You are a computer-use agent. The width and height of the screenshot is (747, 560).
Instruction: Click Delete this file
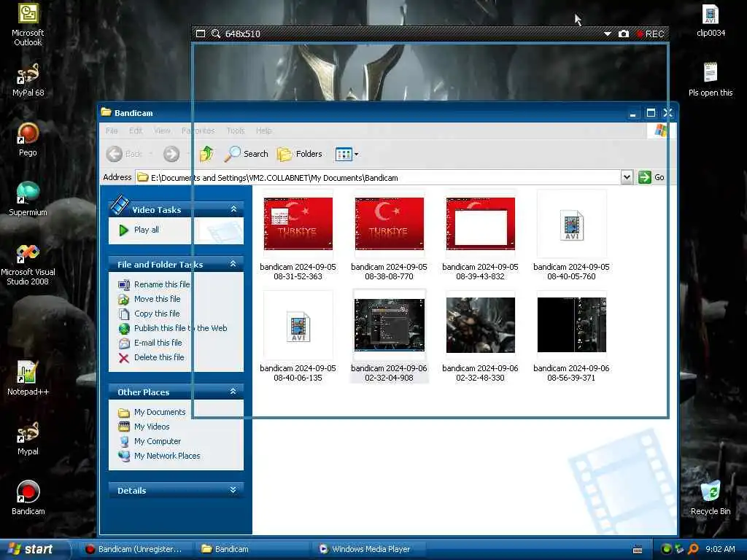(159, 357)
